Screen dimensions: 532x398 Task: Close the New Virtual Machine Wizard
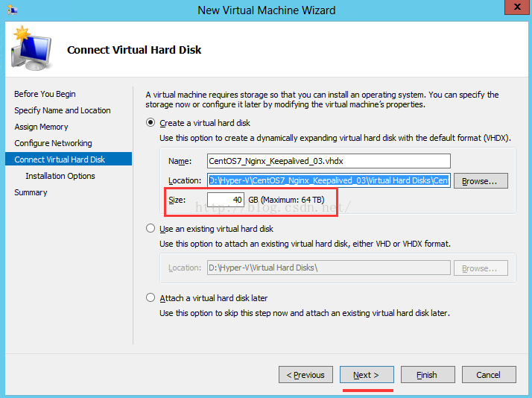click(517, 7)
